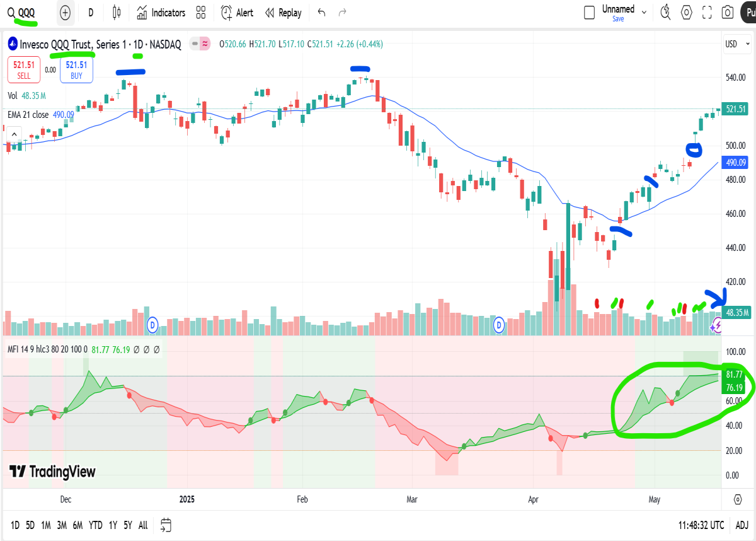The width and height of the screenshot is (756, 541).
Task: Click the 11:48:32 UTC timezone clock
Action: [702, 525]
